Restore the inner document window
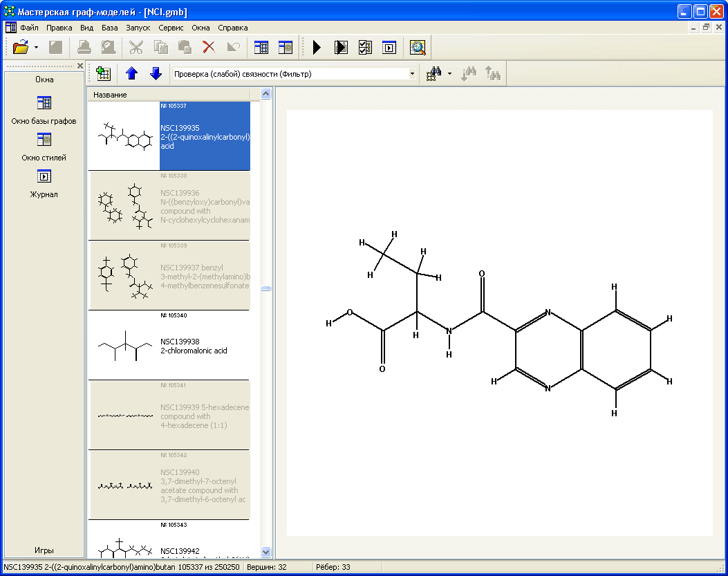 tap(706, 28)
